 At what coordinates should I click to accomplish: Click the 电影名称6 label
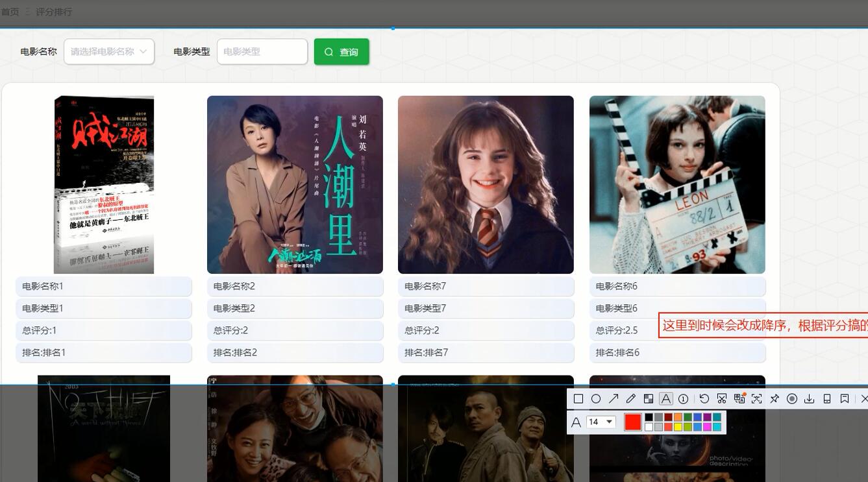click(x=677, y=286)
